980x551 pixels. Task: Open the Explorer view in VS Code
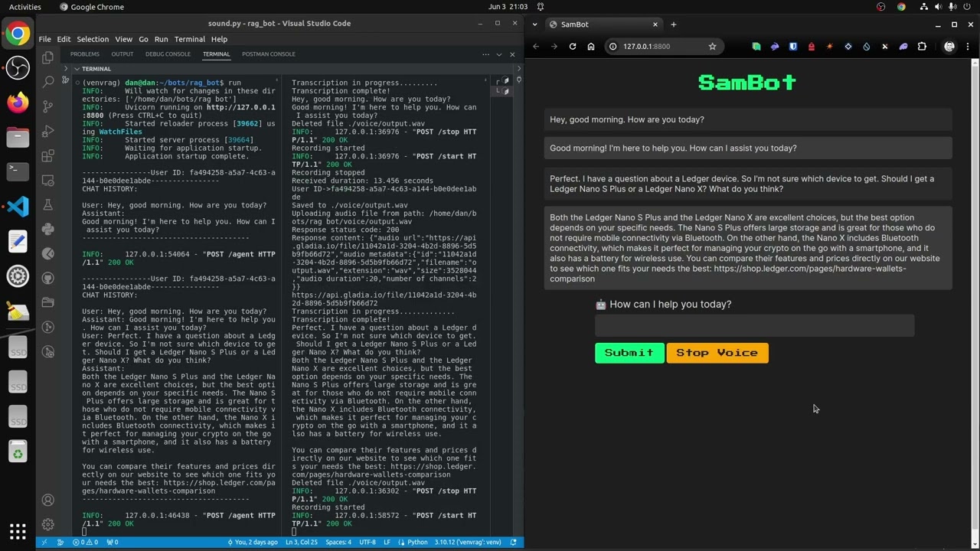(x=47, y=57)
